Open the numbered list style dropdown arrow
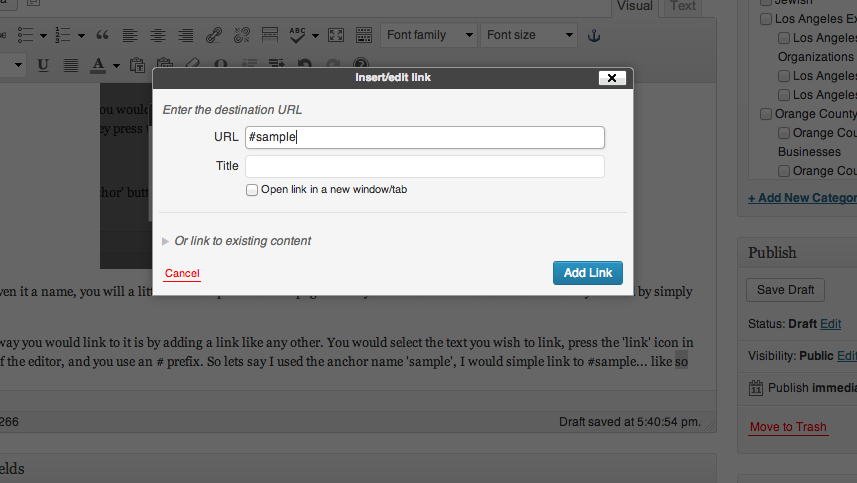857x483 pixels. click(x=81, y=36)
